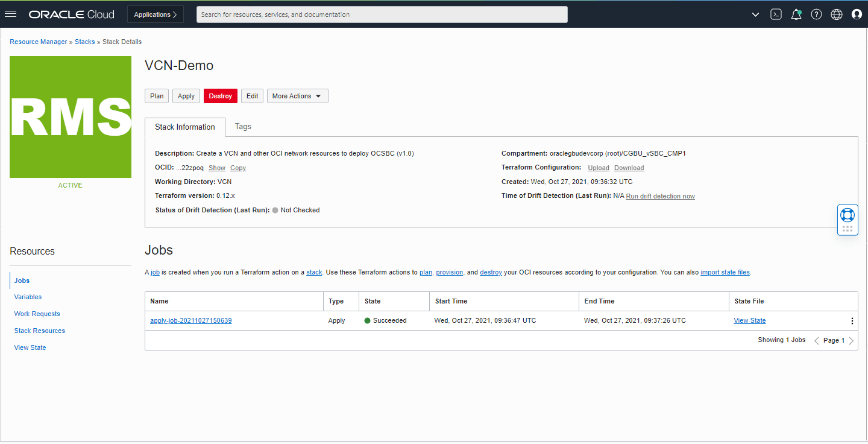Screen dimensions: 868x444
Task: Open the Applications menu
Action: point(155,14)
